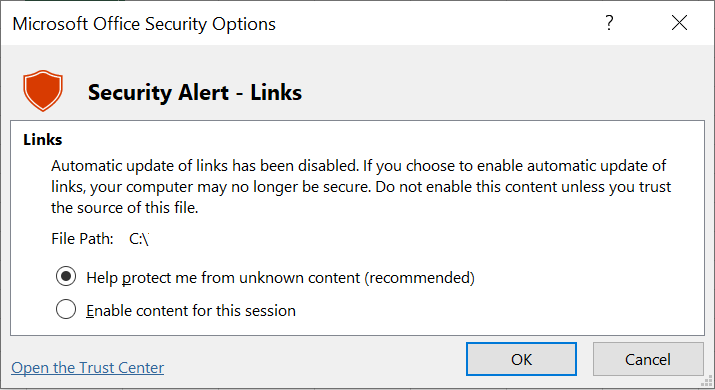Click the Microsoft Office Security Options title text

click(144, 24)
